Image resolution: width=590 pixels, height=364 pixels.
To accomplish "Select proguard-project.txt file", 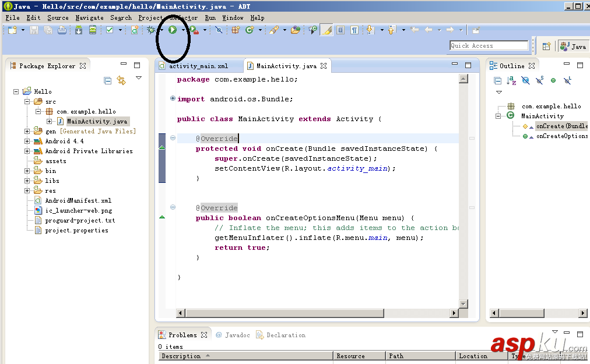I will click(80, 220).
